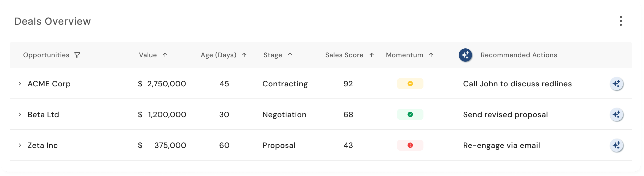Sort by Value column arrow
Viewport: 644px width, 176px height.
tap(165, 55)
